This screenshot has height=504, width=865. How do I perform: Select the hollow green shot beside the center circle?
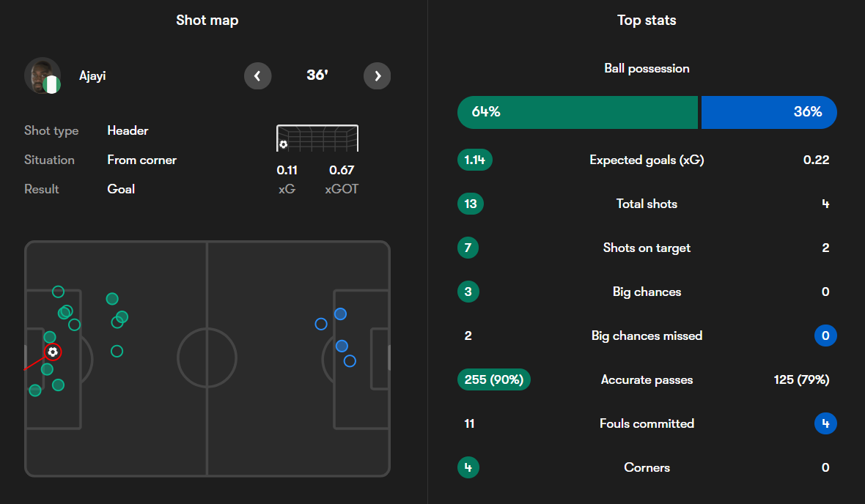pos(117,352)
